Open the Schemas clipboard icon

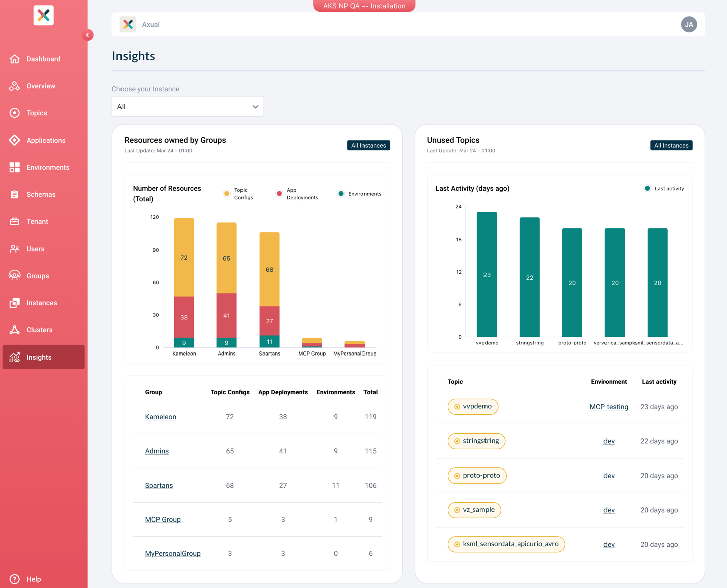[14, 194]
